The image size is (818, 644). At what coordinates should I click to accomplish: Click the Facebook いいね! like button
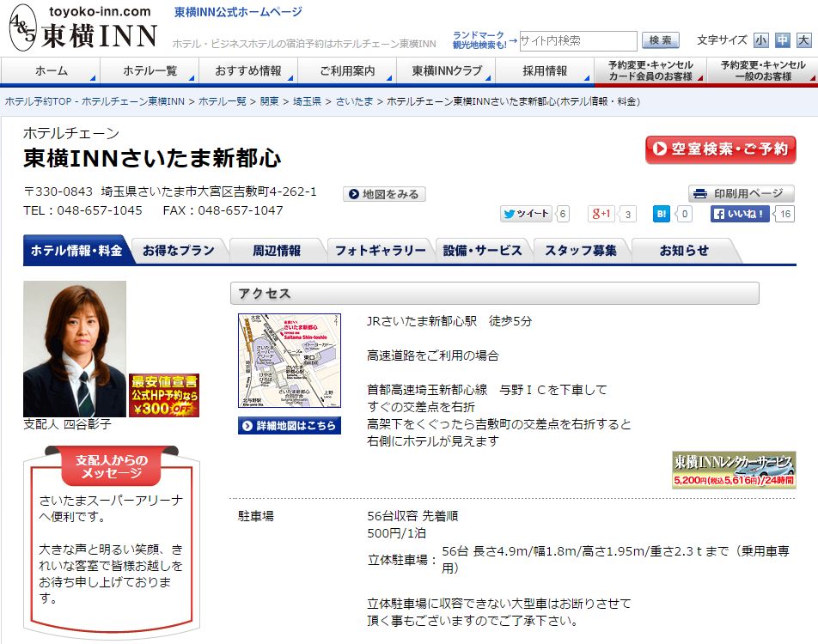(740, 214)
